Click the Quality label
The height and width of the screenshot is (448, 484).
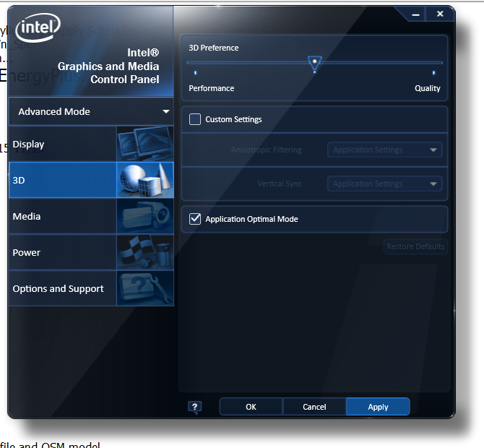click(428, 89)
